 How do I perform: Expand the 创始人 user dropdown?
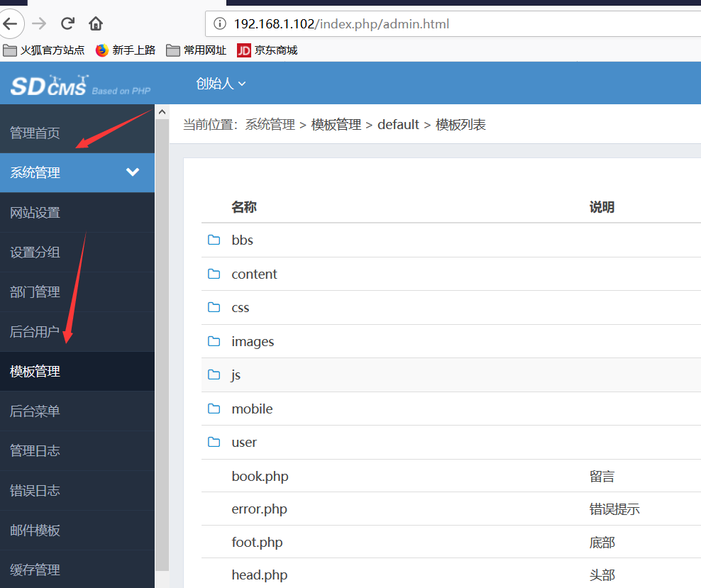[221, 84]
